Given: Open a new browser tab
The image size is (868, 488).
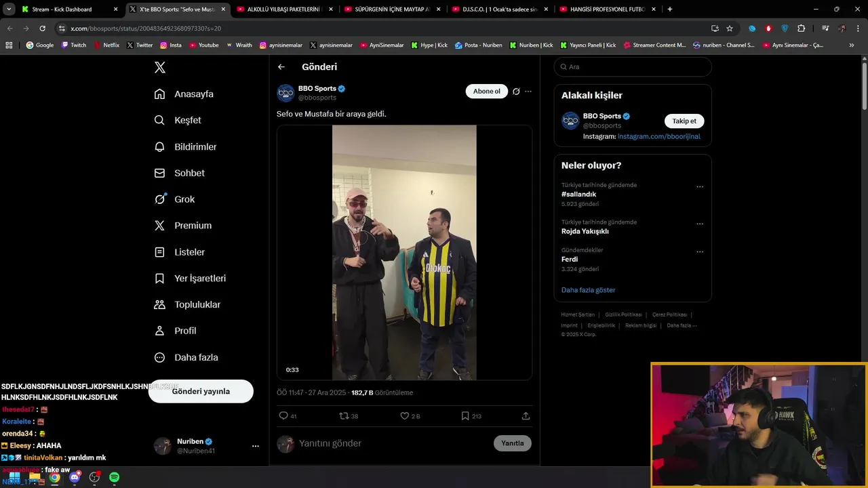Looking at the screenshot, I should (670, 9).
